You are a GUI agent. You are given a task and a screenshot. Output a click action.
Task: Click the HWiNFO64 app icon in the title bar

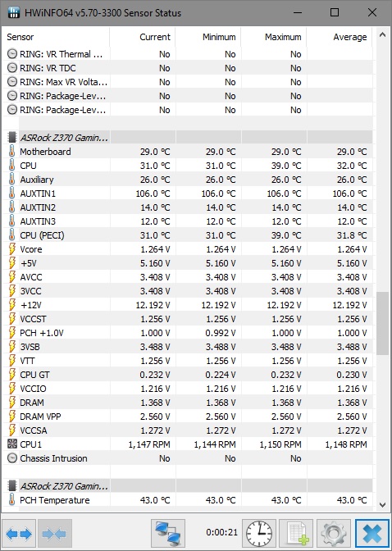(13, 12)
